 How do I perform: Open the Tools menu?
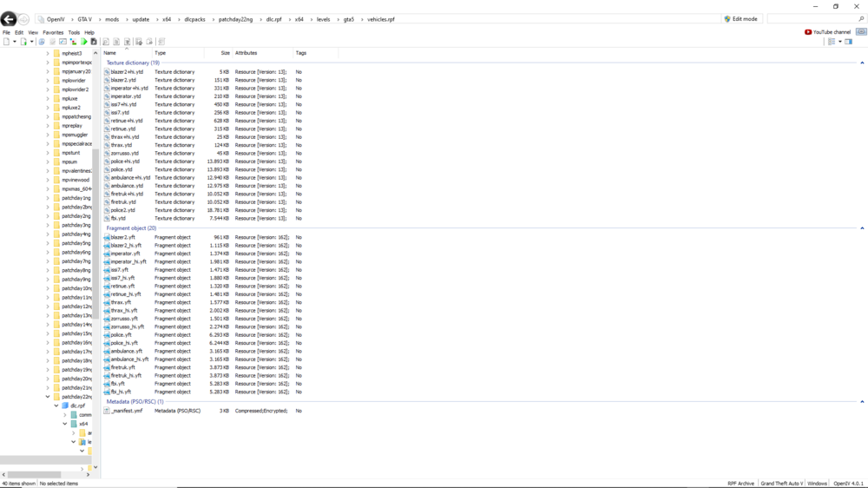click(x=74, y=33)
